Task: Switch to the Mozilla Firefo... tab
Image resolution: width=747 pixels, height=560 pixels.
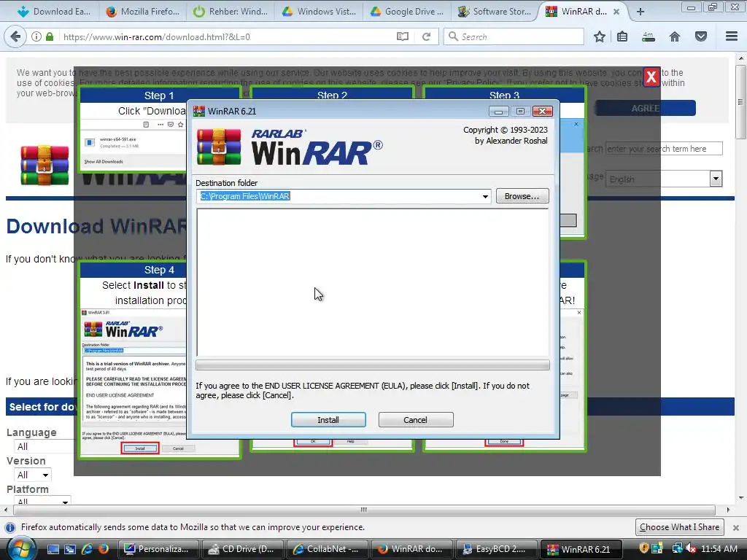Action: click(144, 12)
